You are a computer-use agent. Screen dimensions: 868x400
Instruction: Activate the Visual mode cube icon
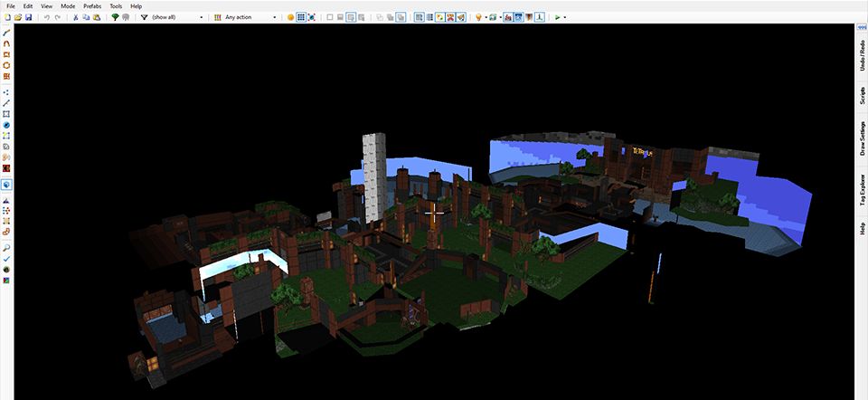pyautogui.click(x=6, y=184)
